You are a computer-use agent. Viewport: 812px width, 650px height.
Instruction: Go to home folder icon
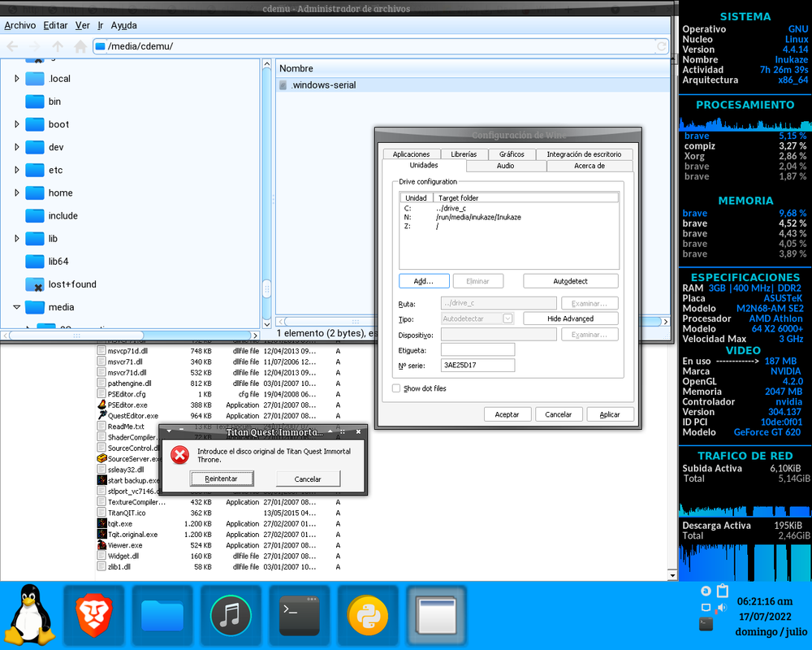80,46
